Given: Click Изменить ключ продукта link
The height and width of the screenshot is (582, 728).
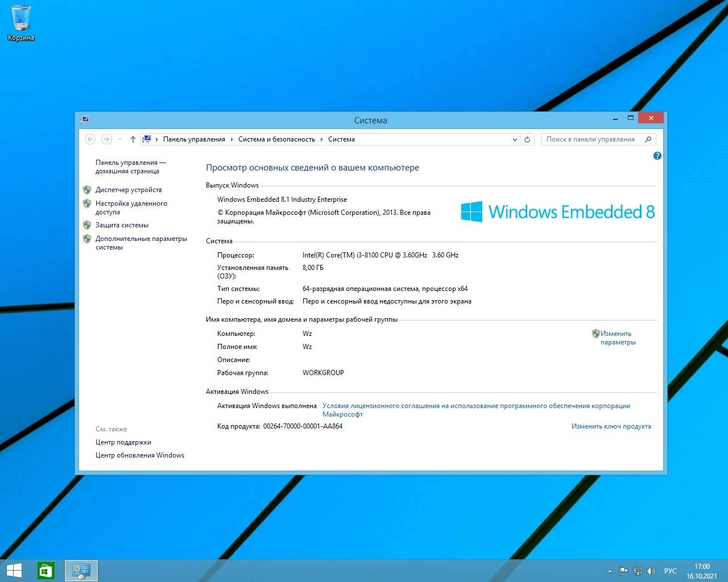Looking at the screenshot, I should pos(611,426).
